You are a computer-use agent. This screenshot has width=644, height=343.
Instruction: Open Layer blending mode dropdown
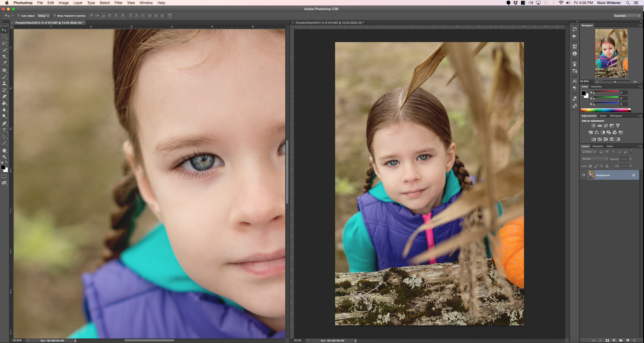pos(595,159)
